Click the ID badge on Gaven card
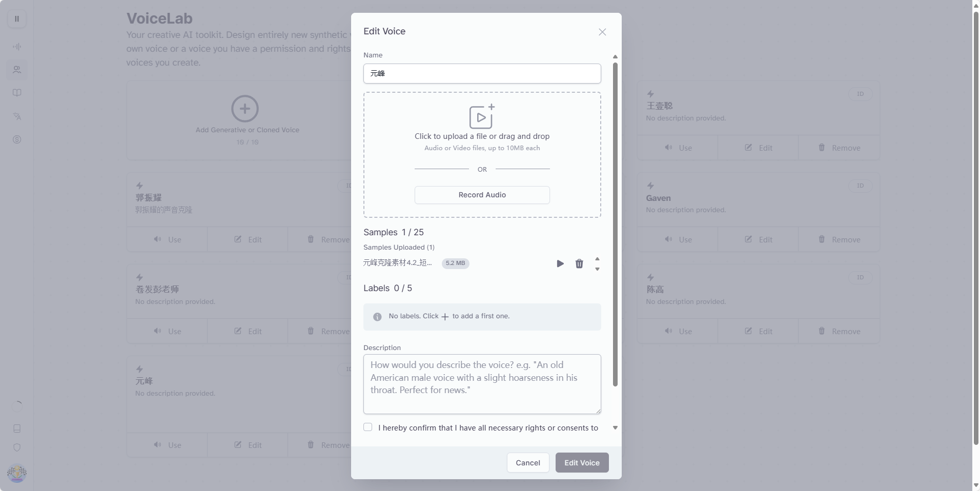 coord(861,186)
